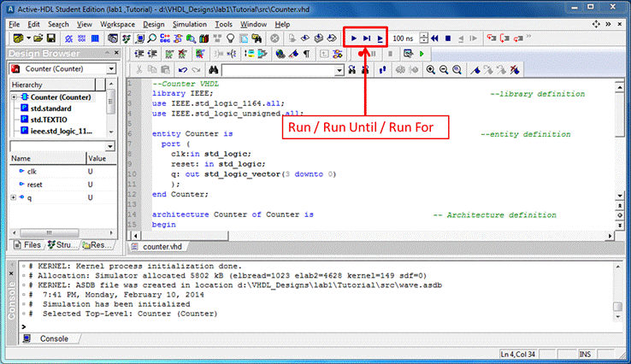Image resolution: width=631 pixels, height=364 pixels.
Task: Save the file with the floppy icon
Action: coord(51,38)
